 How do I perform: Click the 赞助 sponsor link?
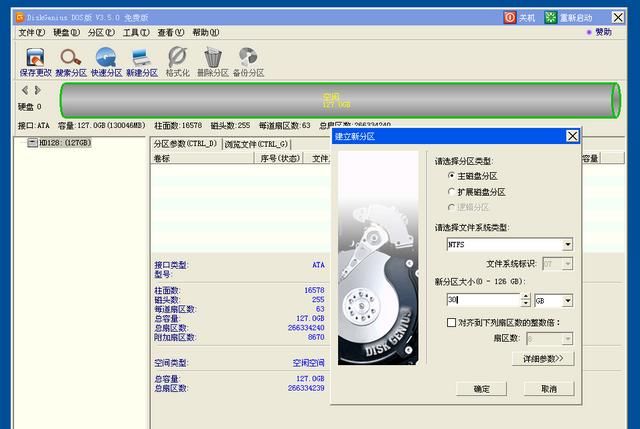click(x=603, y=32)
